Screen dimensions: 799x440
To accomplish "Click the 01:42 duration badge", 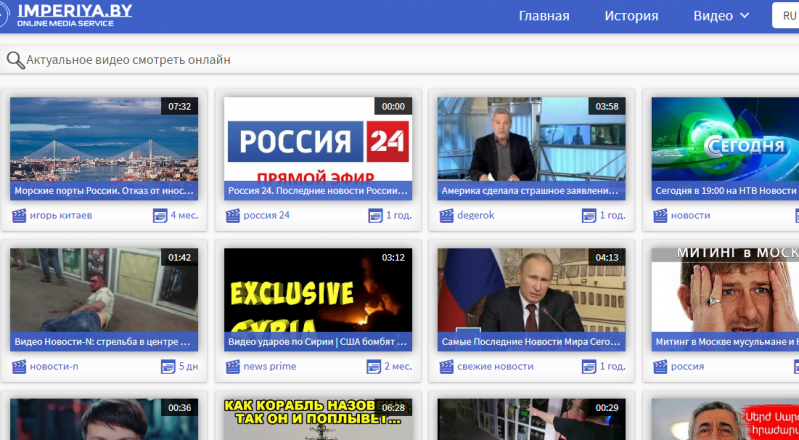I will coord(179,257).
